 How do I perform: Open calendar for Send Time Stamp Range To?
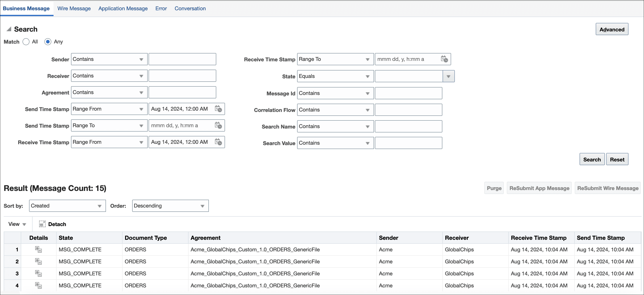pos(218,125)
